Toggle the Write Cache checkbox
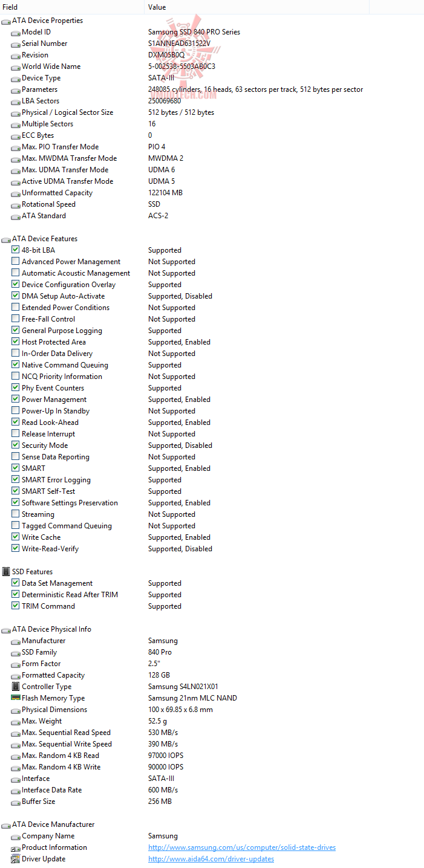Screen dimensions: 424x868 click(16, 537)
